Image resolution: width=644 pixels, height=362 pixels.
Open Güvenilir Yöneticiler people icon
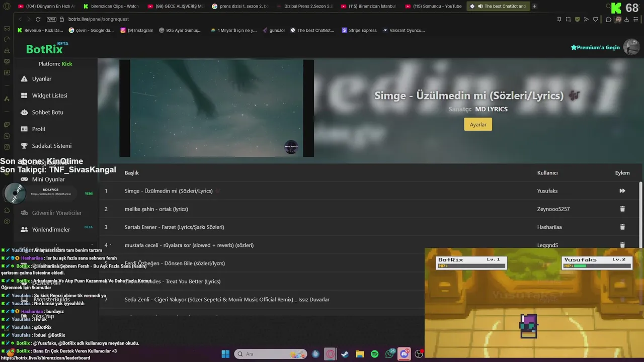(24, 213)
